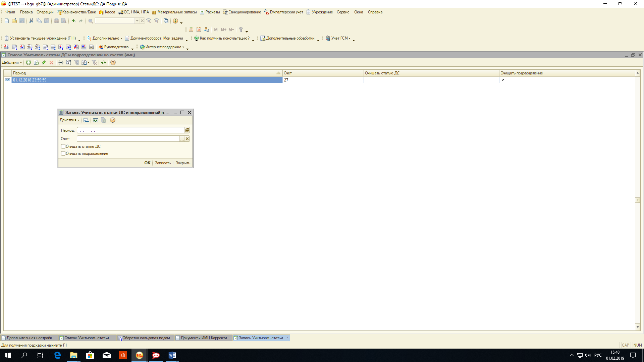The width and height of the screenshot is (644, 362).
Task: Click the refresh list icon
Action: pos(104,63)
